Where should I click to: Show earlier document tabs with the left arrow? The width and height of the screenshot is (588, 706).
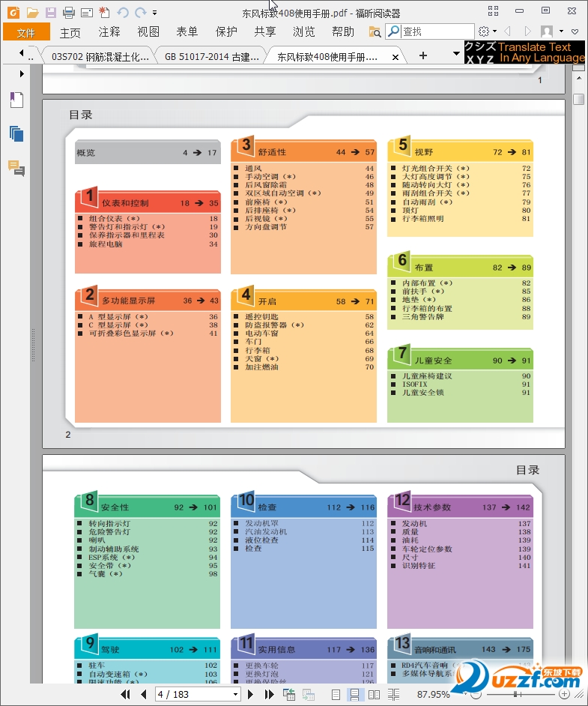pos(21,53)
